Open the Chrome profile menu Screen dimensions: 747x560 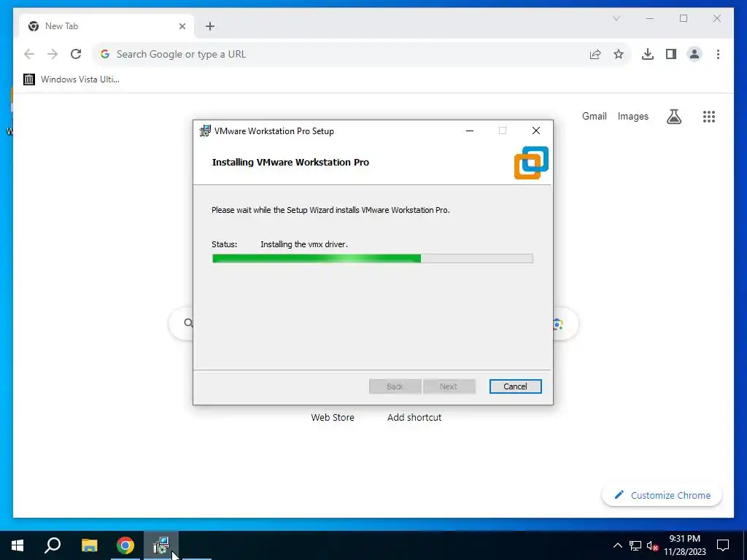pos(694,54)
